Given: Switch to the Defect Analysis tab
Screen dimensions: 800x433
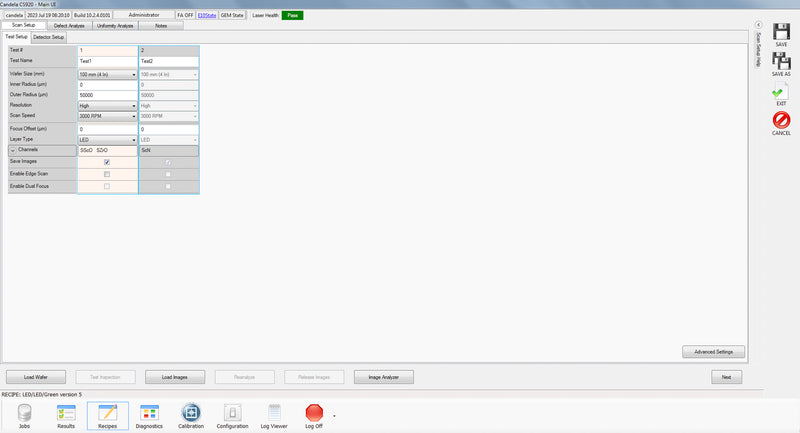Looking at the screenshot, I should point(68,25).
